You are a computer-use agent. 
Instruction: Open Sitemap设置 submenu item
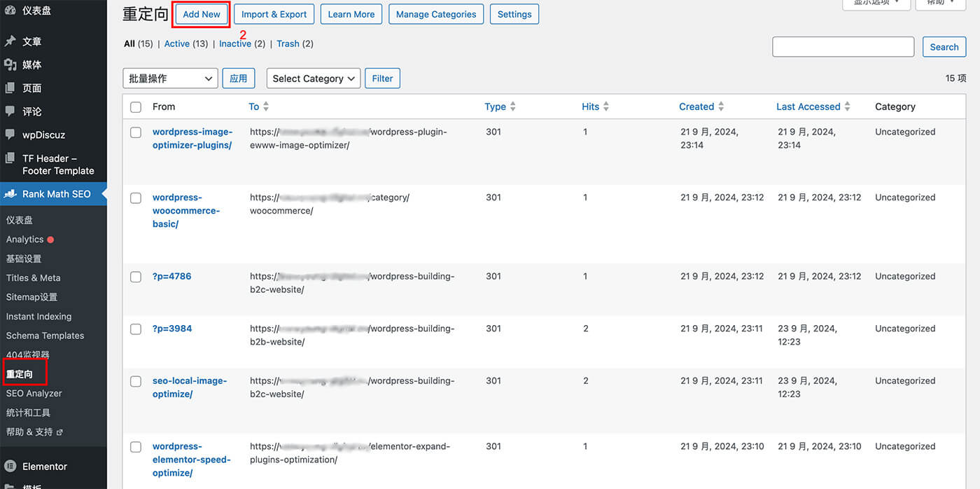click(x=32, y=297)
